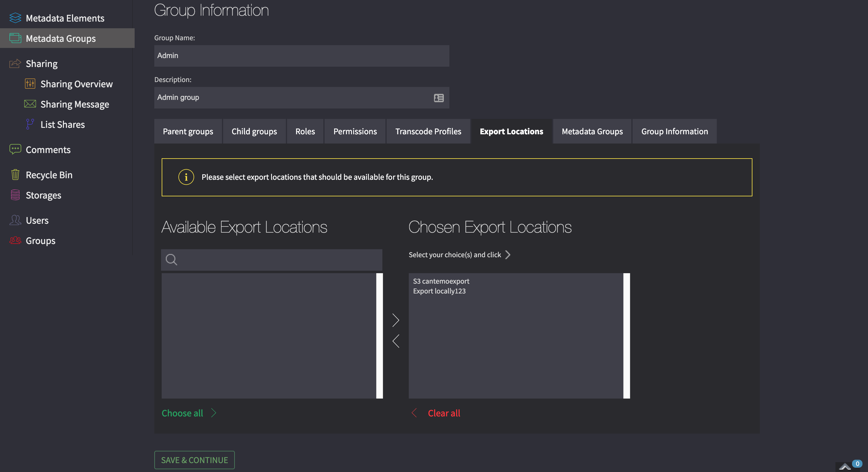This screenshot has width=868, height=472.
Task: Open the Metadata Groups tab
Action: pos(592,132)
